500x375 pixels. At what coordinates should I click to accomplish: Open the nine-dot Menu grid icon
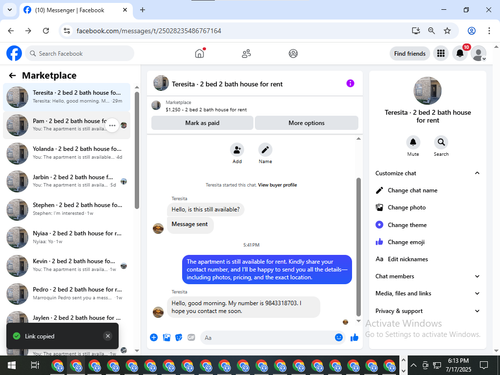pos(441,53)
